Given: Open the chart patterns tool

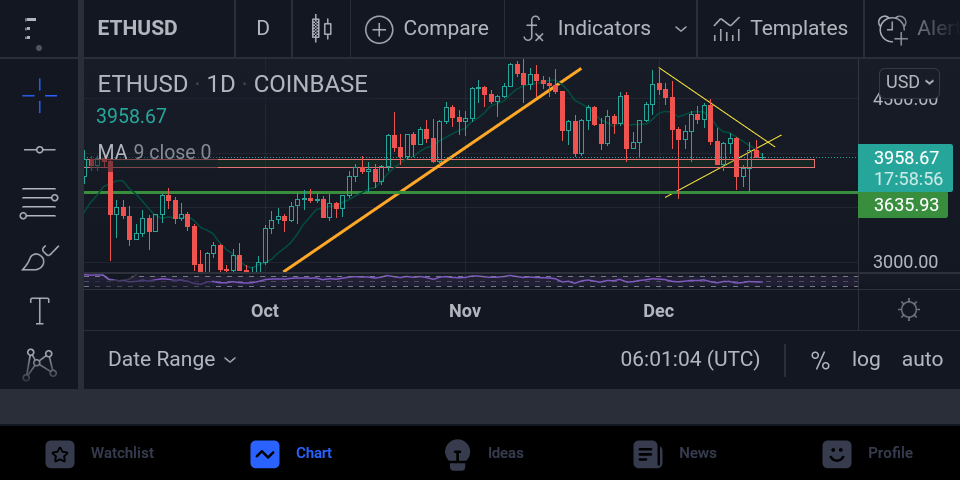Looking at the screenshot, I should [x=40, y=364].
